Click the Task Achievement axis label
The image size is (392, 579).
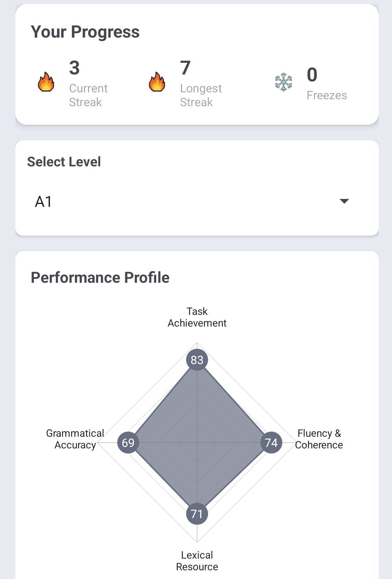pyautogui.click(x=197, y=317)
